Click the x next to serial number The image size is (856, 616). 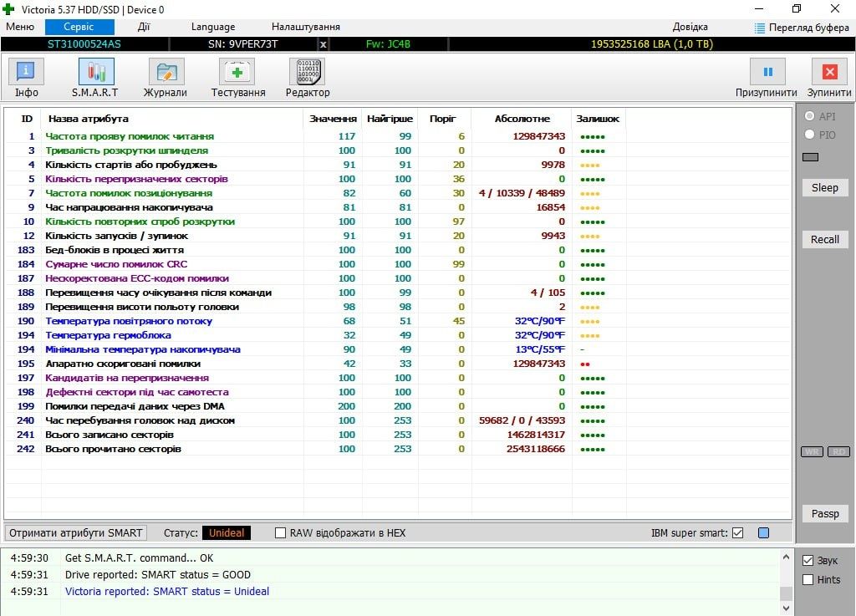(324, 44)
